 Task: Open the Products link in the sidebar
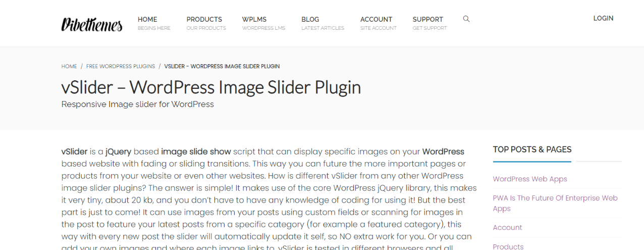point(508,246)
